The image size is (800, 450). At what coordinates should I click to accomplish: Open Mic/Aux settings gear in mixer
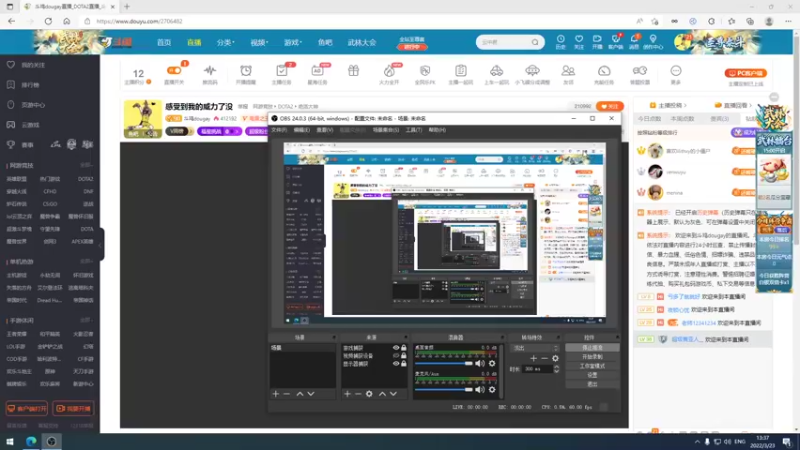(x=492, y=390)
